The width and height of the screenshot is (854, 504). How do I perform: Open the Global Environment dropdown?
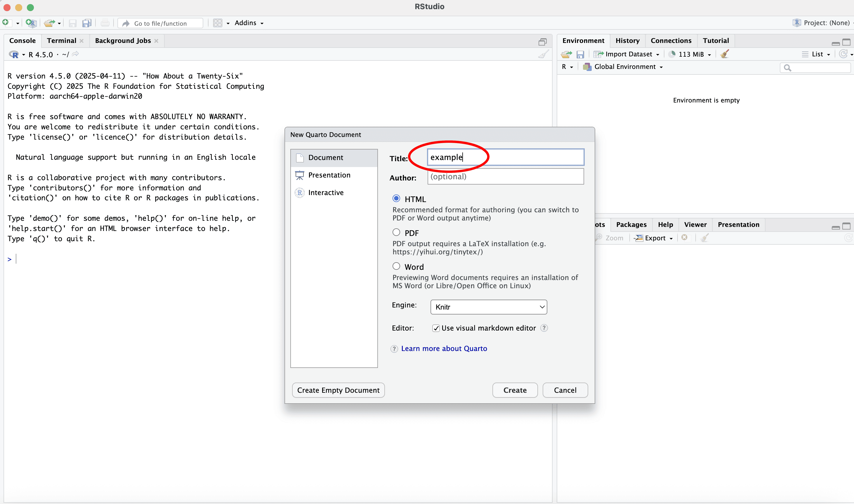(x=624, y=67)
